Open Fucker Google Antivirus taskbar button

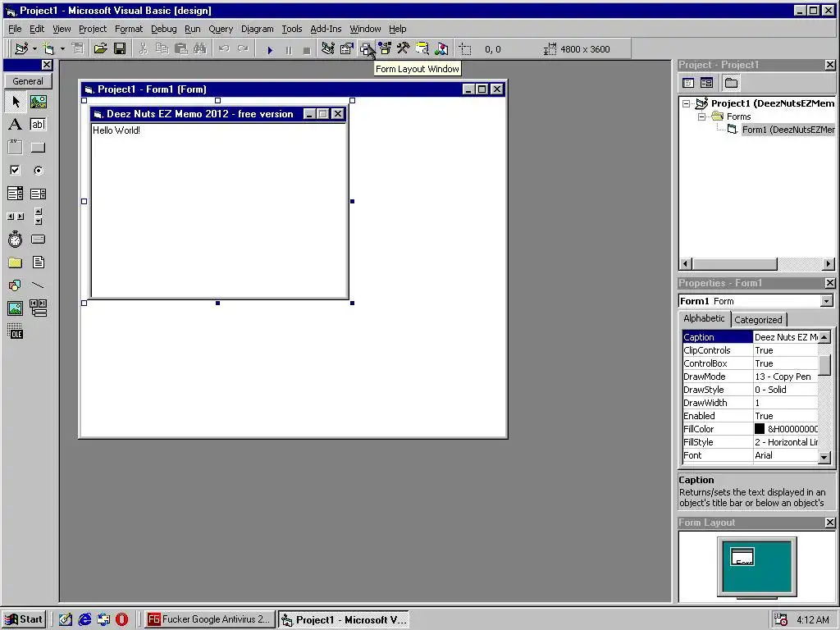pyautogui.click(x=209, y=619)
